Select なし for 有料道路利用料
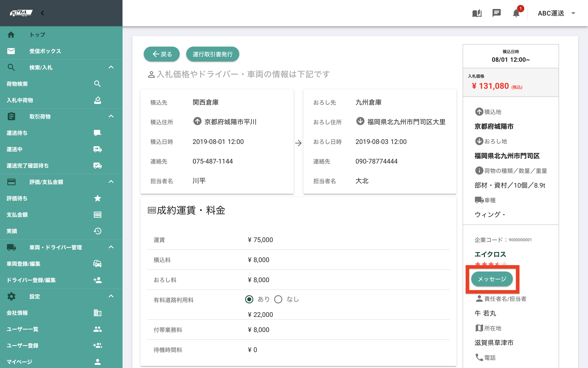The image size is (588, 368). 278,299
